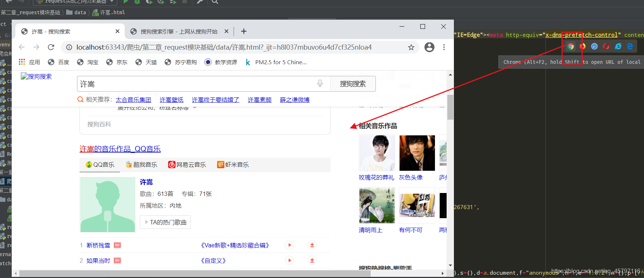Open related suggestion 太合音乐集团
This screenshot has width=644, height=278.
[x=133, y=100]
